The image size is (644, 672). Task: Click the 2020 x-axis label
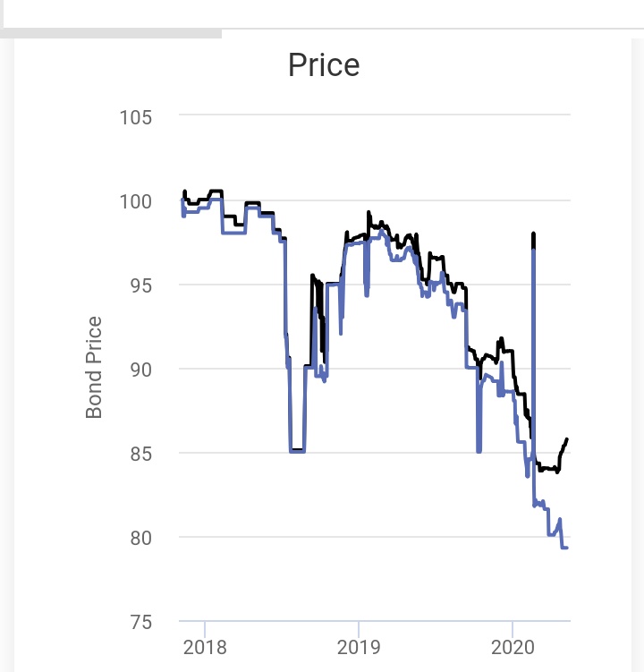pyautogui.click(x=513, y=646)
